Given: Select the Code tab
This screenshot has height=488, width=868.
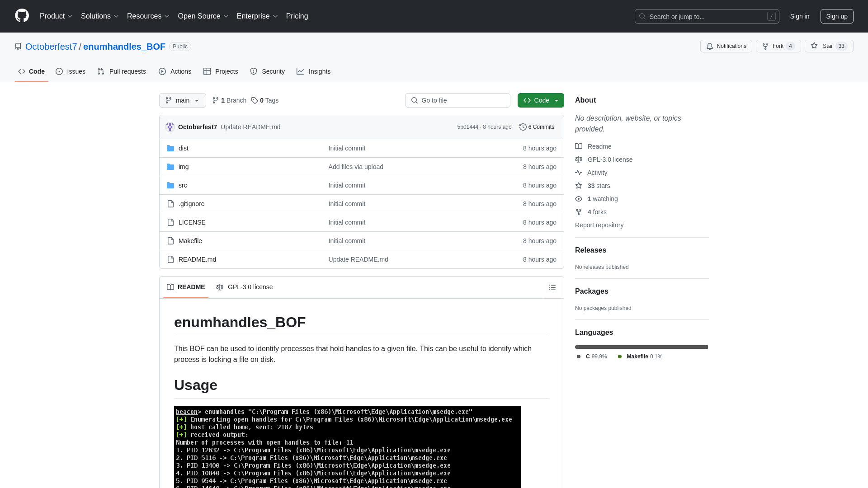Looking at the screenshot, I should (x=32, y=71).
